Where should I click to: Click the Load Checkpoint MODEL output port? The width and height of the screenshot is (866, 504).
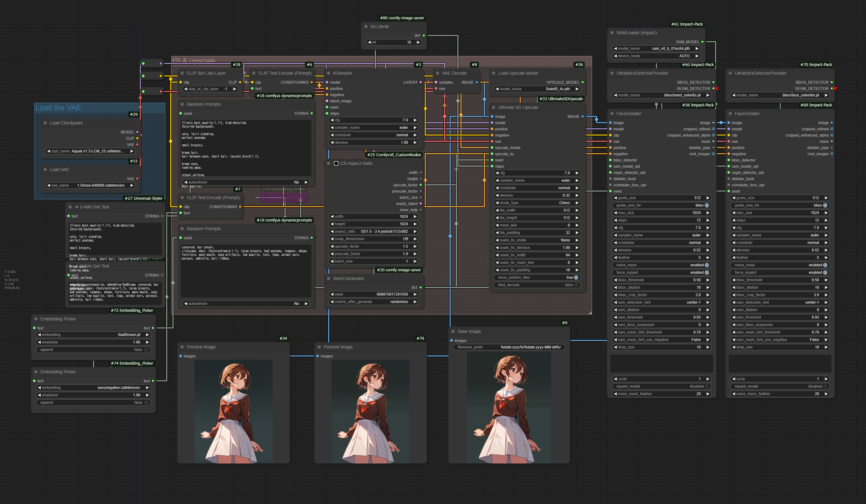point(137,132)
